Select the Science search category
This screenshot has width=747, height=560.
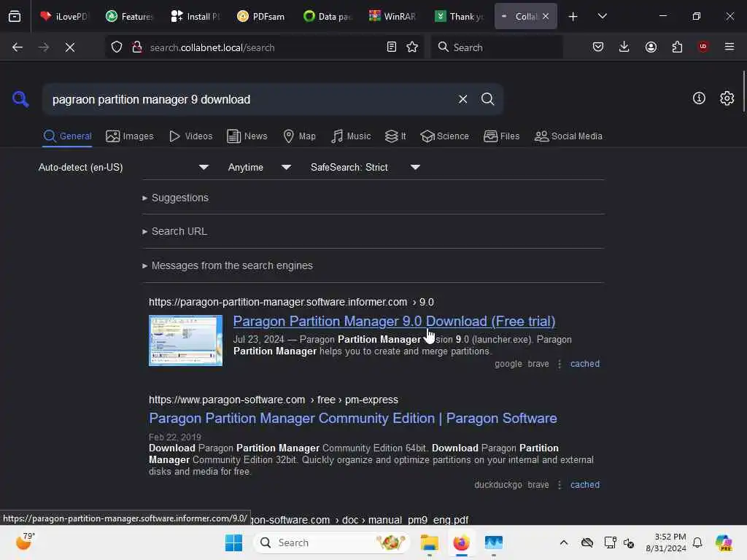444,136
